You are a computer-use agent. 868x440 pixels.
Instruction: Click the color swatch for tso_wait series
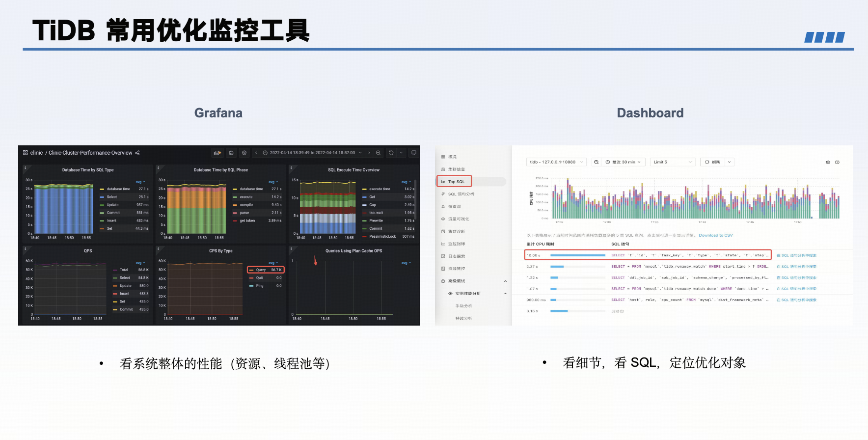(365, 213)
